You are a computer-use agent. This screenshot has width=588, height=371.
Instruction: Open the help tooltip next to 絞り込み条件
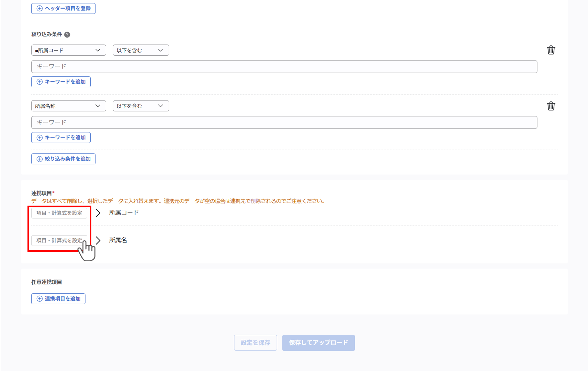pos(68,34)
